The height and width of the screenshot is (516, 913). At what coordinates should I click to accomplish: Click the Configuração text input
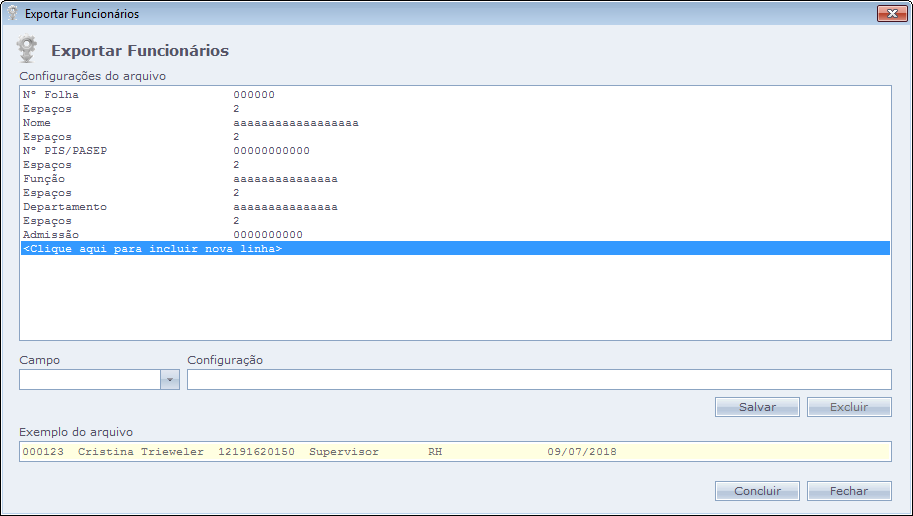coord(538,380)
